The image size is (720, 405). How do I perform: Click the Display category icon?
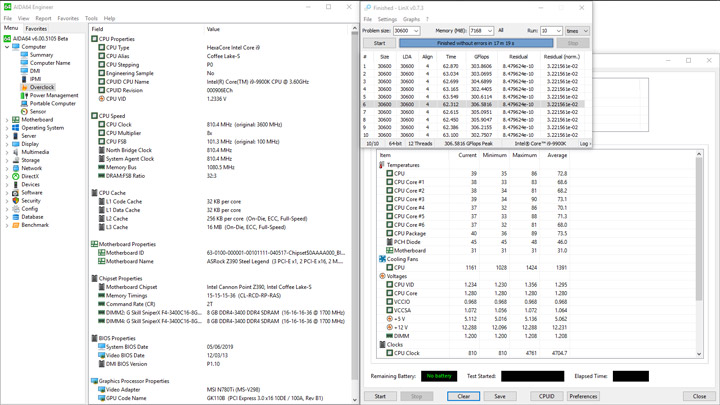[16, 144]
